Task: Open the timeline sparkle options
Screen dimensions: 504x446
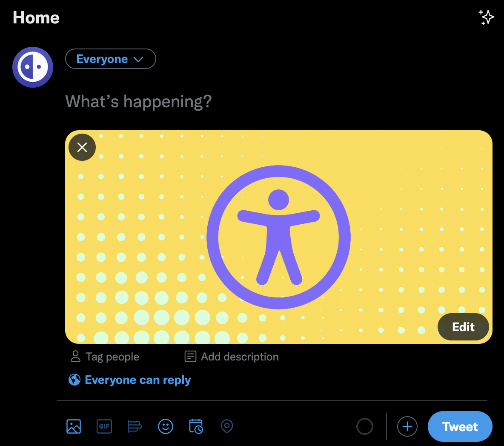Action: pos(486,17)
